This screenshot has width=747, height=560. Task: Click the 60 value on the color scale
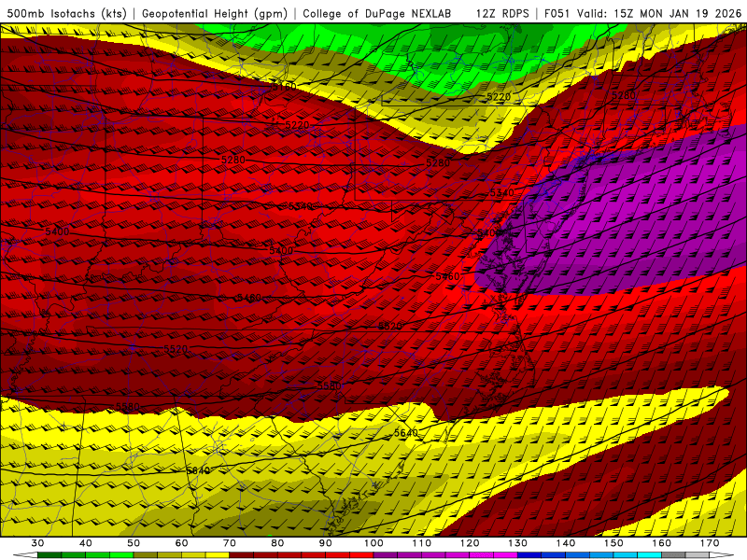click(x=181, y=543)
